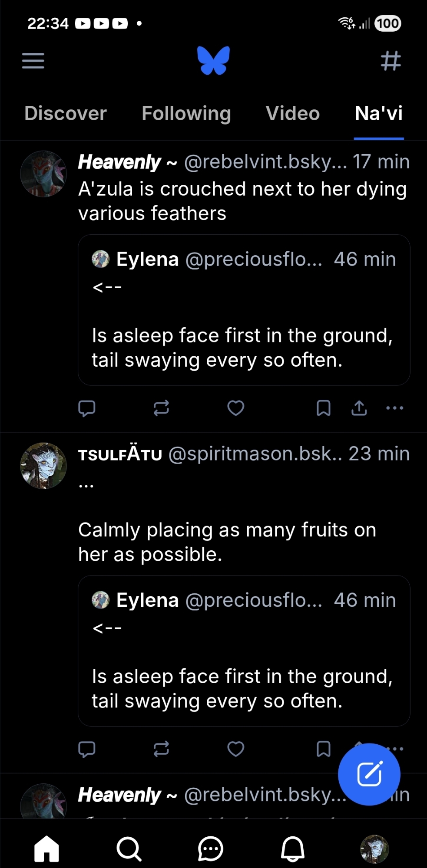Go to Home in bottom bar
This screenshot has height=868, width=427.
(x=47, y=848)
